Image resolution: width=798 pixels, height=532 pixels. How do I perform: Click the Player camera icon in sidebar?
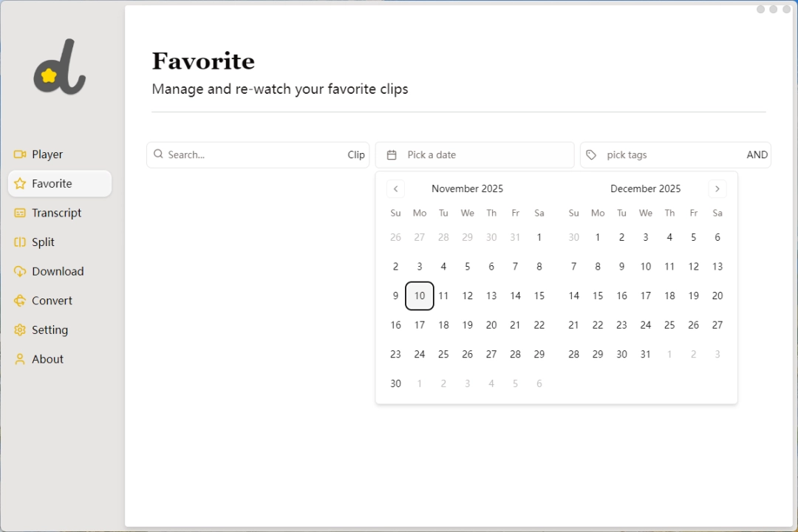coord(20,154)
